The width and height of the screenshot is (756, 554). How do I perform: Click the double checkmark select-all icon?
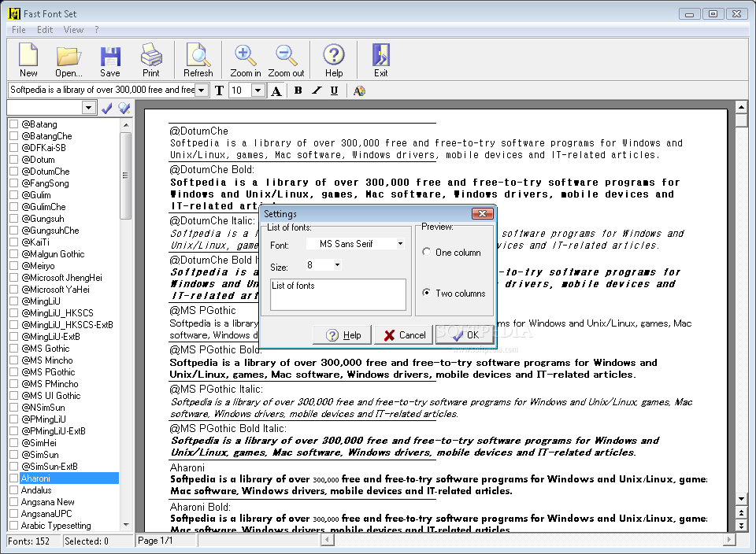click(x=124, y=108)
